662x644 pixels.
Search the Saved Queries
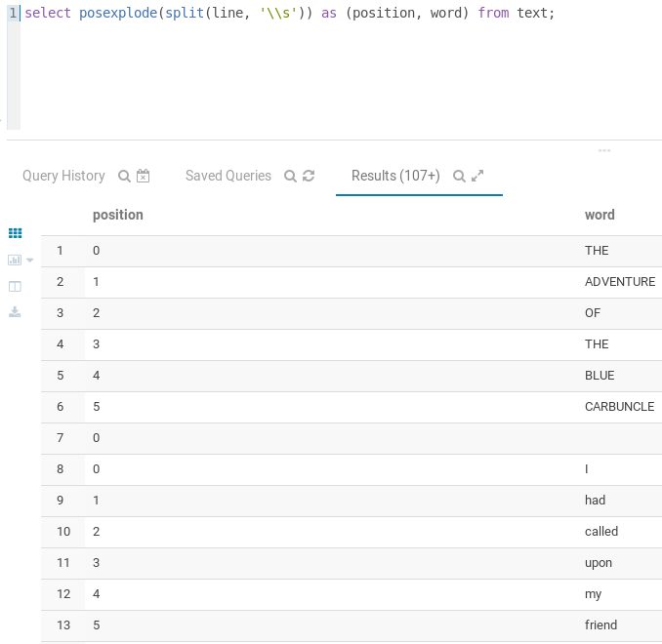tap(290, 177)
